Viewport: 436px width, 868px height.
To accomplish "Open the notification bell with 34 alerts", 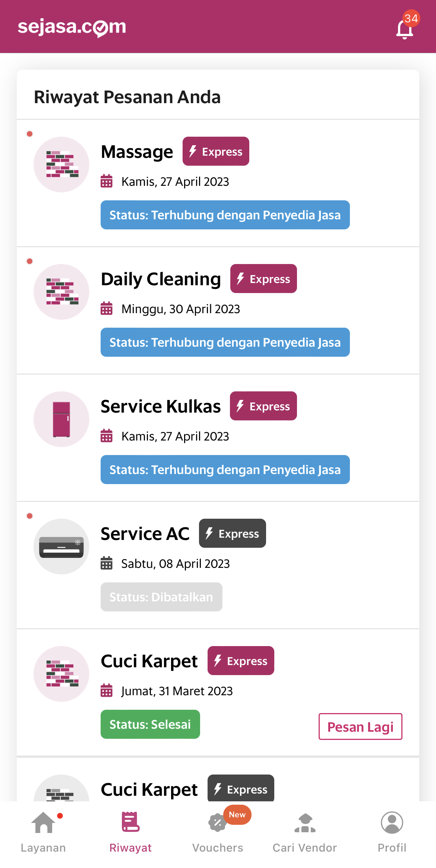I will click(405, 29).
